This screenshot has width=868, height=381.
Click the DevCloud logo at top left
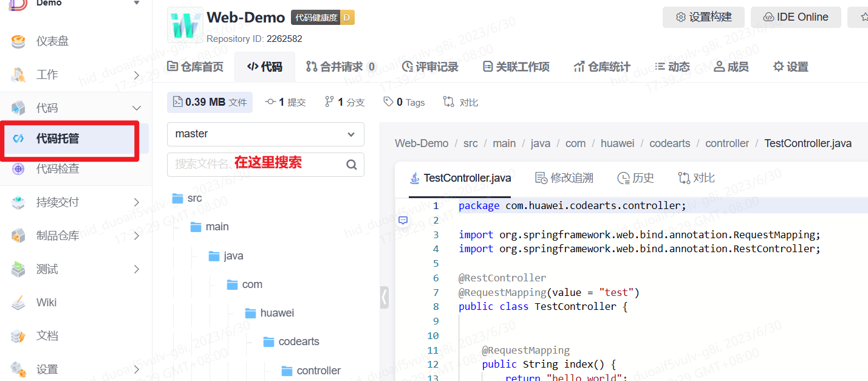[x=19, y=4]
